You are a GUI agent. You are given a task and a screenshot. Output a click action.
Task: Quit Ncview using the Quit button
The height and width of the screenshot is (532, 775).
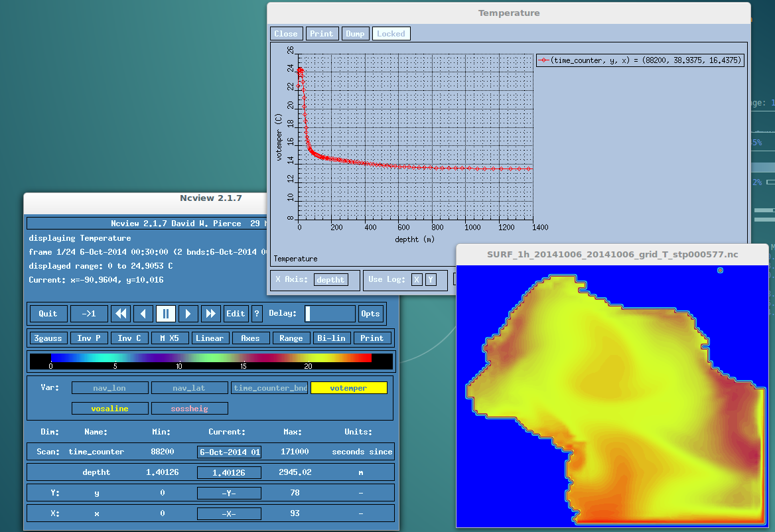pyautogui.click(x=48, y=314)
